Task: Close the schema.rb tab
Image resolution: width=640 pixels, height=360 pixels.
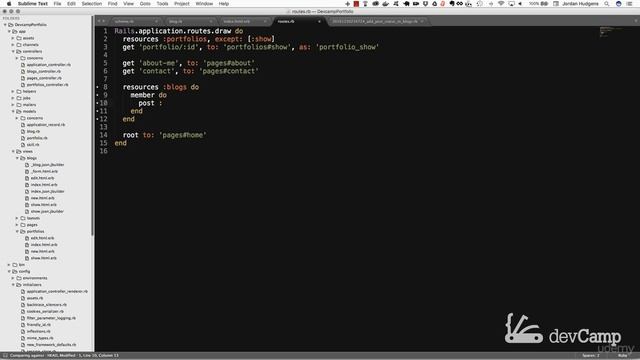Action: coord(157,21)
